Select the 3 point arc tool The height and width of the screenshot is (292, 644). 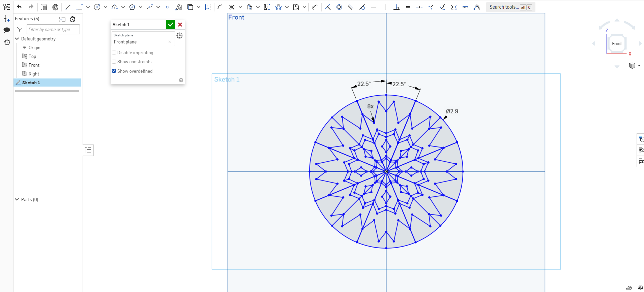pyautogui.click(x=115, y=7)
